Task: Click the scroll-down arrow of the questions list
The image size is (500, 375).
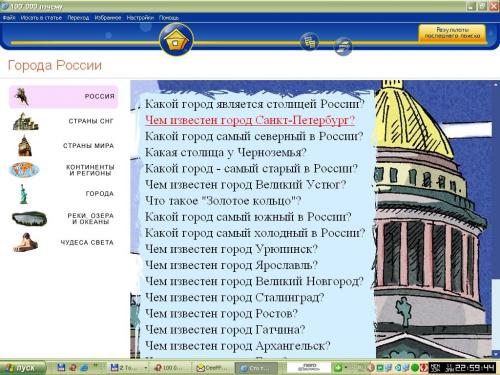Action: tap(496, 354)
